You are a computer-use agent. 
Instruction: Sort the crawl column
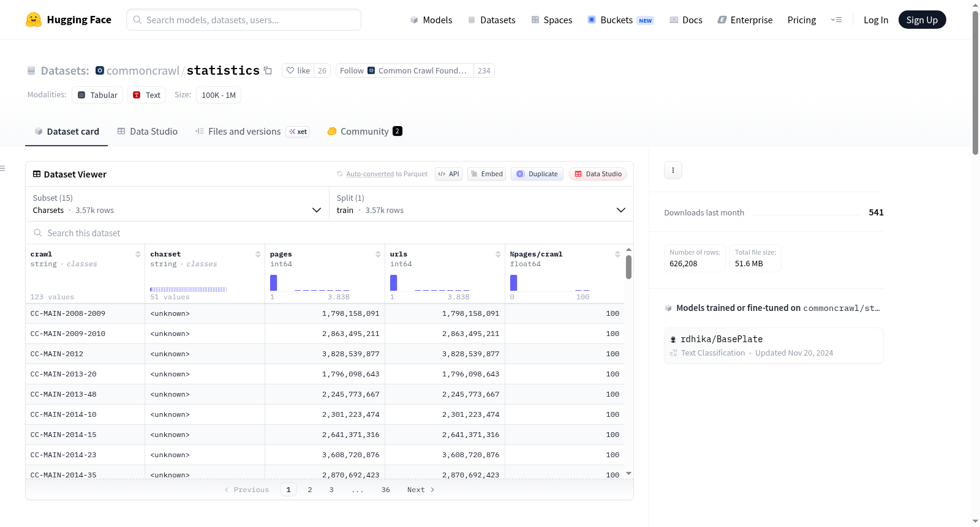click(138, 254)
